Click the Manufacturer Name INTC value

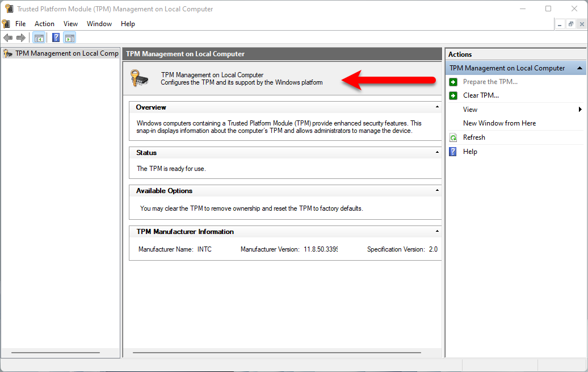pyautogui.click(x=204, y=249)
